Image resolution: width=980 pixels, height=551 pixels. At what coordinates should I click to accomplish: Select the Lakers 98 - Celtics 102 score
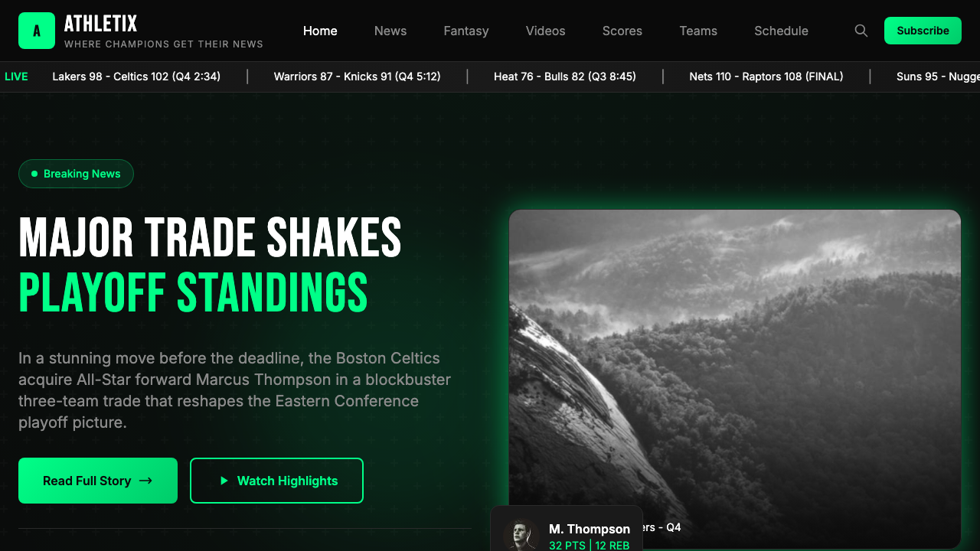136,77
